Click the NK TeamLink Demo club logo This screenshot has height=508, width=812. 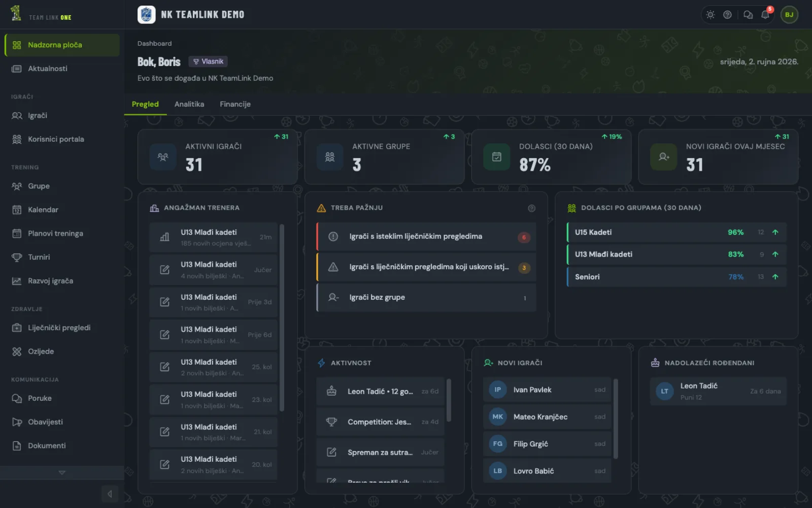tap(147, 15)
